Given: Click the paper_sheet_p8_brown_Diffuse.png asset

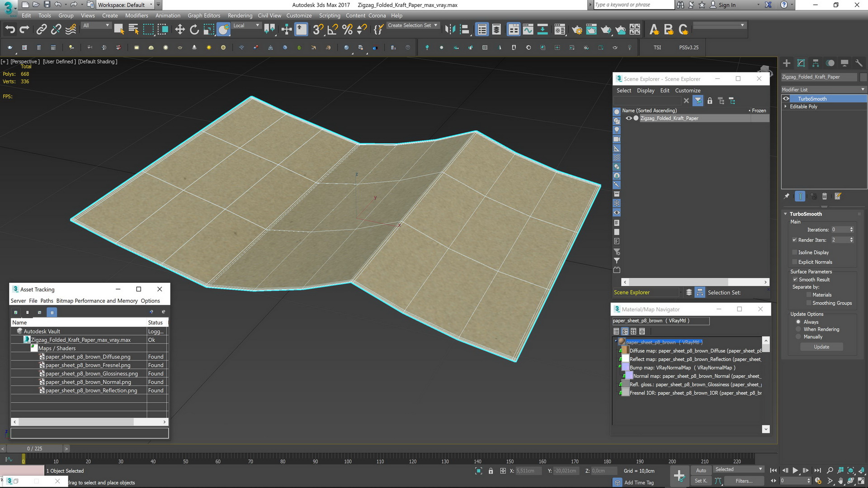Looking at the screenshot, I should click(x=88, y=357).
